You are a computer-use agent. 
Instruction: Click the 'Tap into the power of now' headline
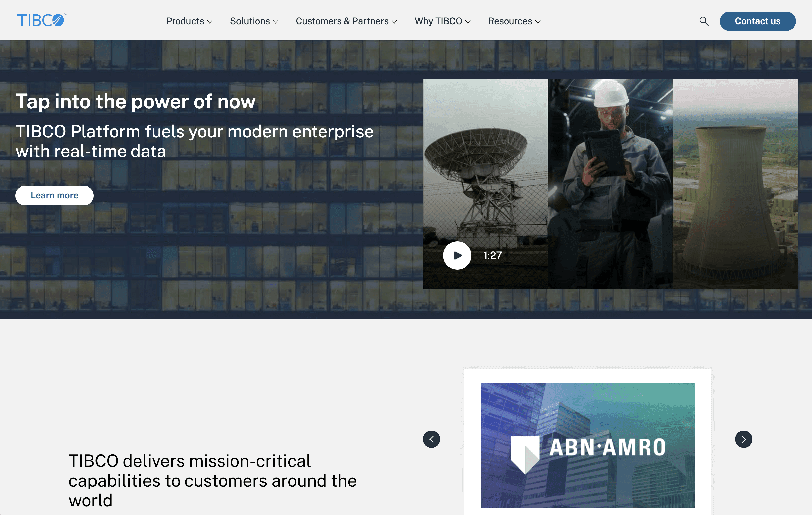point(136,101)
